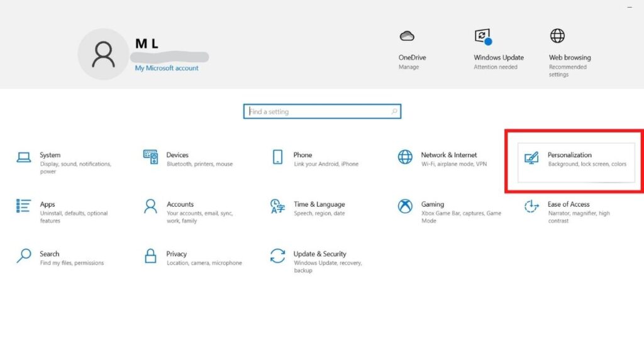Click 'Background, lock screen, colors' description
This screenshot has width=644, height=338.
587,164
